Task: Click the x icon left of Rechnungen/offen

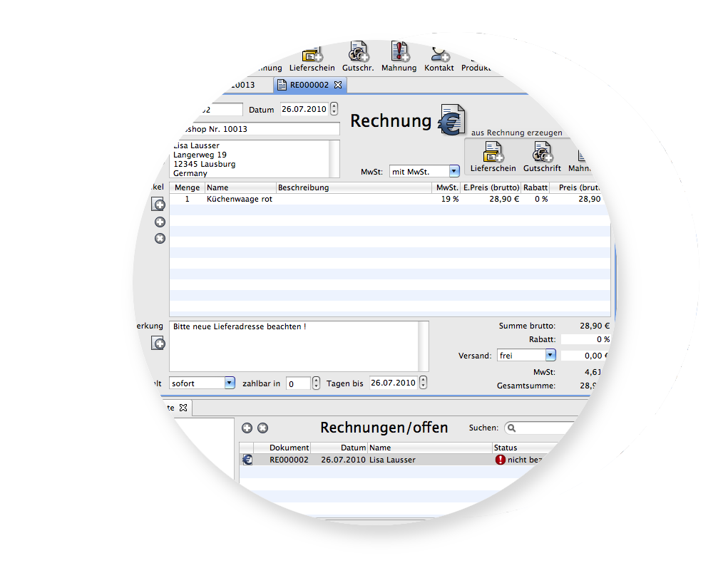Action: pyautogui.click(x=262, y=428)
